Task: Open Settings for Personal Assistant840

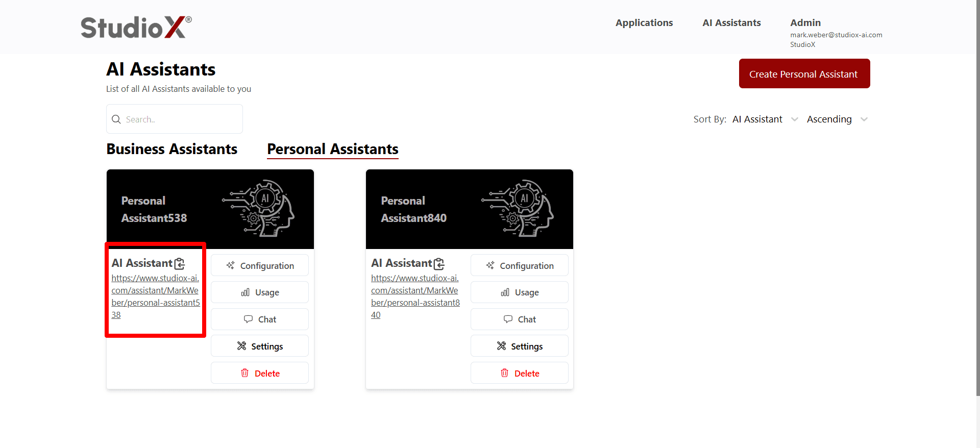Action: pyautogui.click(x=519, y=346)
